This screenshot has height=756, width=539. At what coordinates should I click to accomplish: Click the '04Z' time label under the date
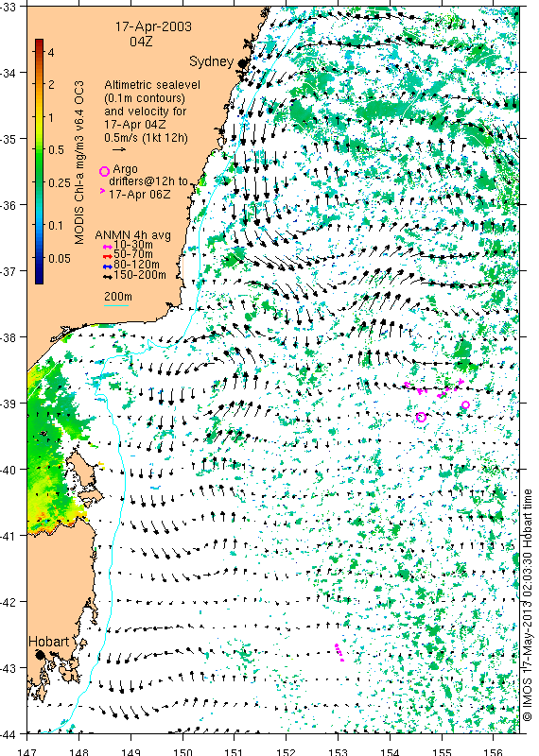[x=141, y=42]
